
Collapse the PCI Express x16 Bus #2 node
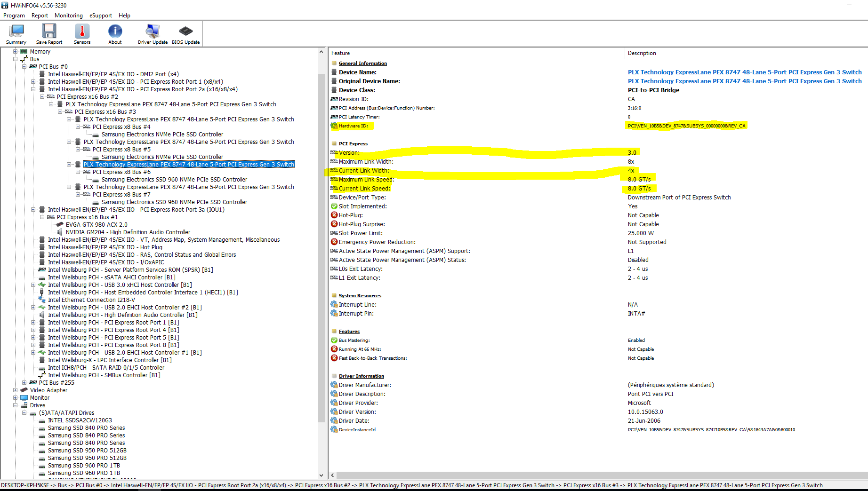42,97
